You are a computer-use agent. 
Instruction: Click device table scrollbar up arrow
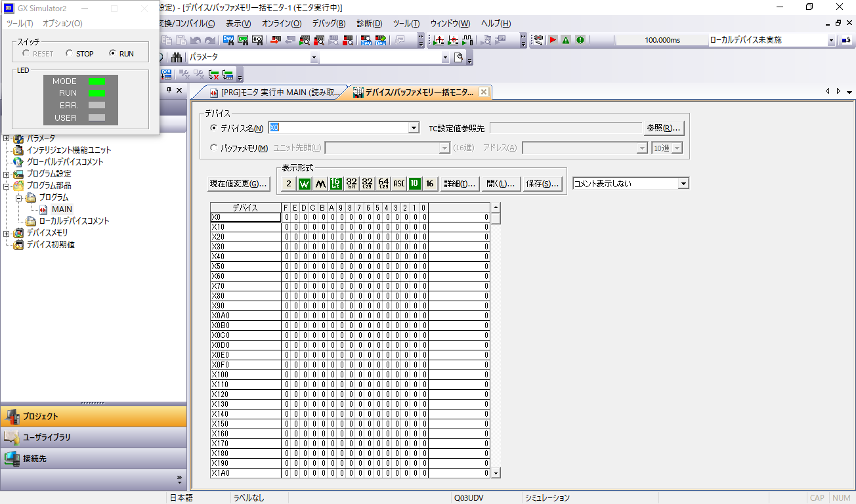coord(496,208)
